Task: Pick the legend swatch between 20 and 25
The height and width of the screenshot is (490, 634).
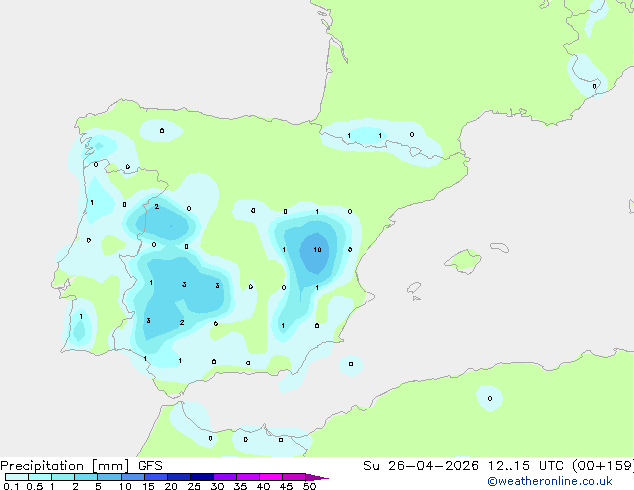Action: pyautogui.click(x=179, y=477)
